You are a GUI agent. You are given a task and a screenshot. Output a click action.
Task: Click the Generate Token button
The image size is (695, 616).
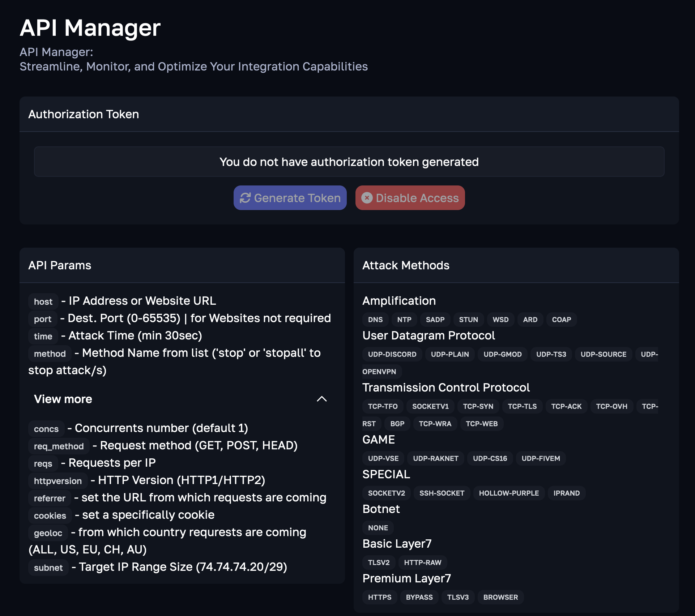coord(290,197)
